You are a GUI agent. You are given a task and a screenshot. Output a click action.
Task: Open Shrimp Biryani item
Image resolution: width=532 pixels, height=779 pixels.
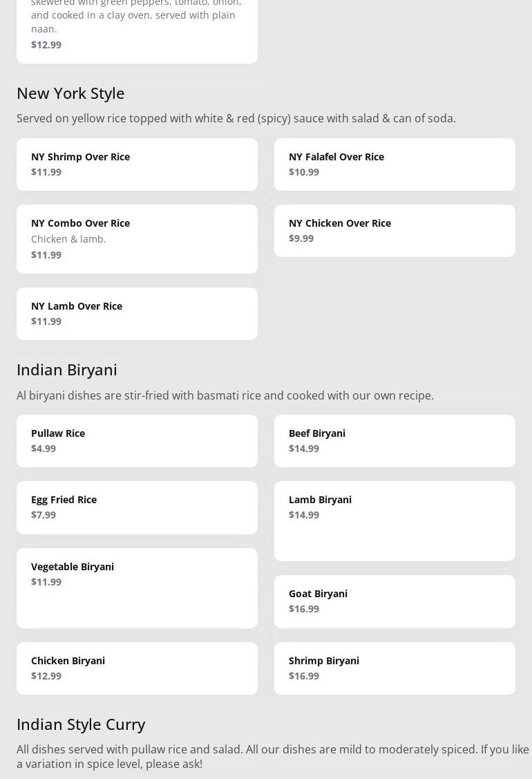395,668
